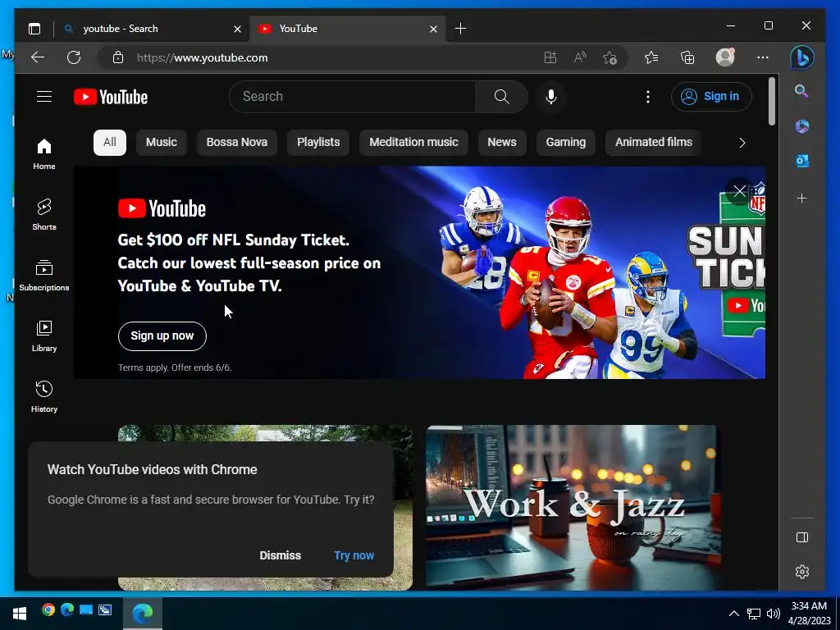Open the YouTube hamburger guide menu

tap(44, 97)
